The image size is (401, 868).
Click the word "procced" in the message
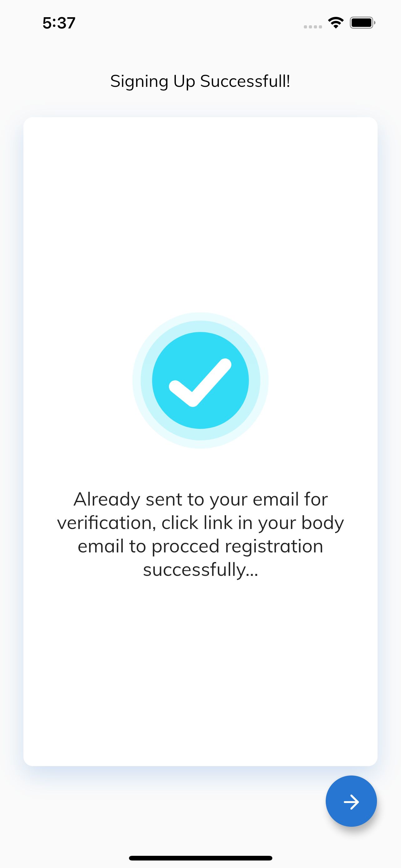pos(185,546)
